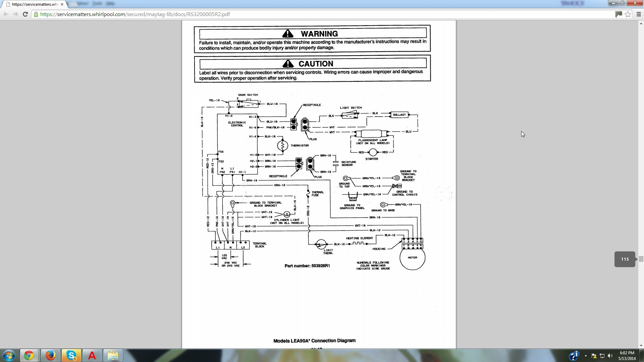Click the CAUTION heading in the PDF
Screen dimensions: 644x362
point(316,64)
